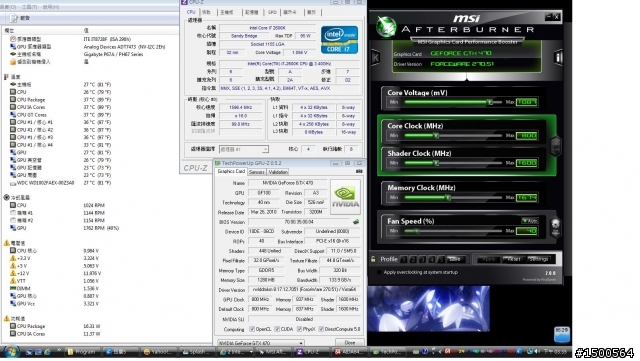Click the Windows Start orb

11,352
